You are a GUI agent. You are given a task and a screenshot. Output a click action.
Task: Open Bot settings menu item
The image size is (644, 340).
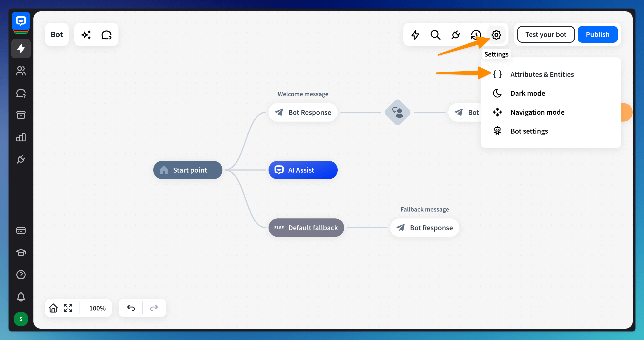(529, 131)
